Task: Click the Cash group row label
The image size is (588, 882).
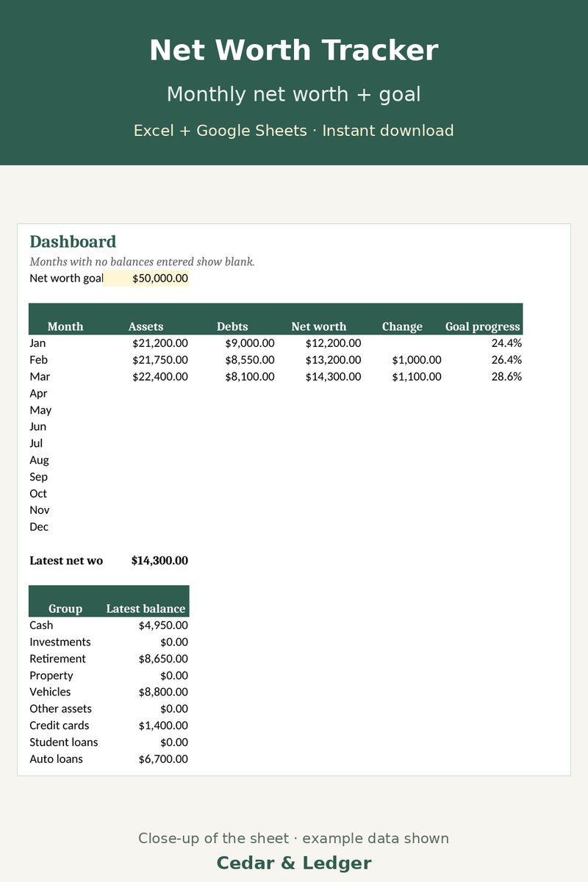Action: (x=41, y=625)
